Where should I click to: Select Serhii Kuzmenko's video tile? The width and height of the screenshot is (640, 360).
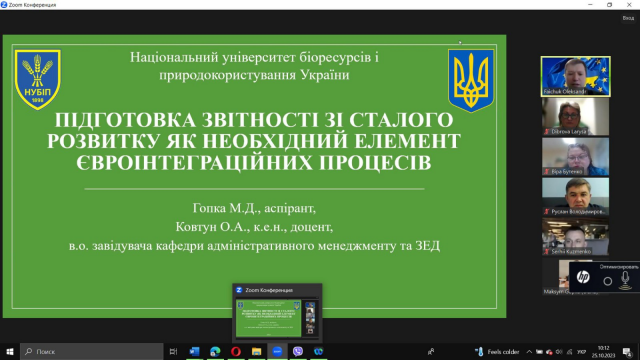click(576, 237)
